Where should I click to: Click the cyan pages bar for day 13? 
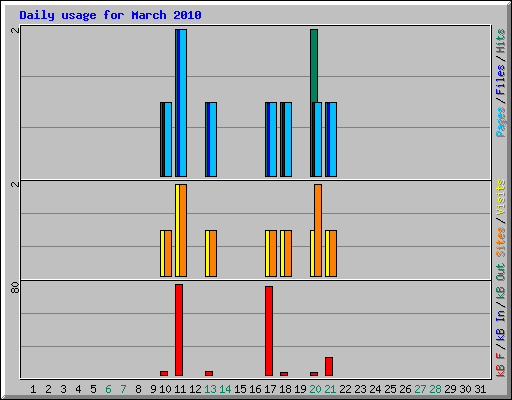[x=213, y=139]
